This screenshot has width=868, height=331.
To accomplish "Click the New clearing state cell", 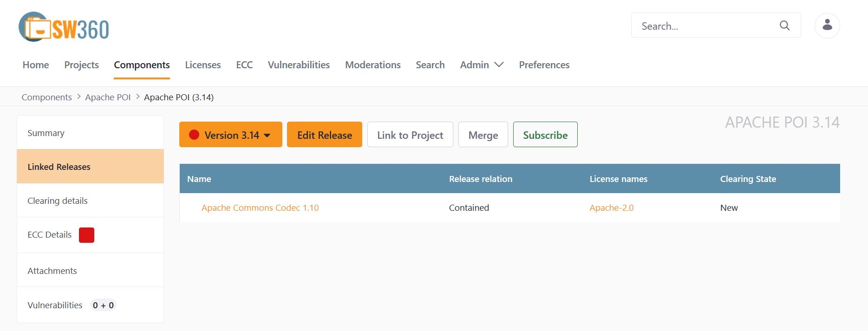I will pos(729,208).
